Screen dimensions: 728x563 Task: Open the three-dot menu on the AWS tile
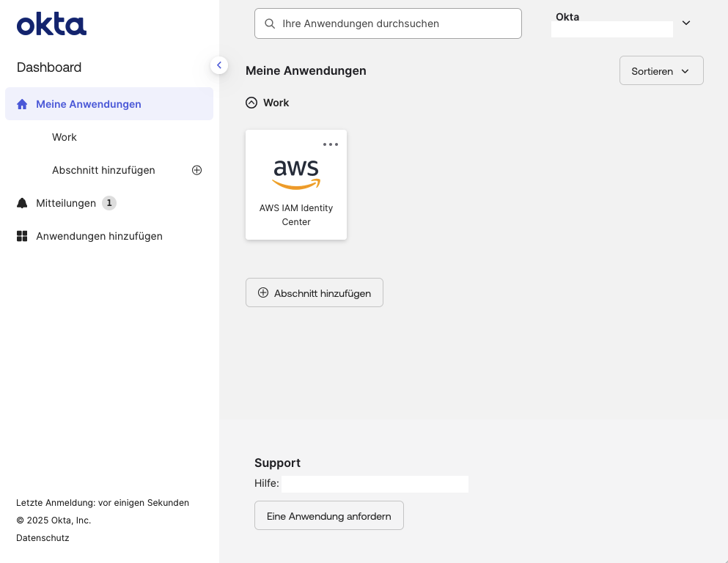point(330,144)
